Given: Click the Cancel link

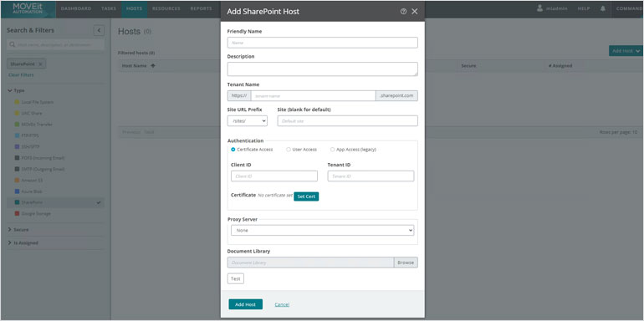Looking at the screenshot, I should click(x=282, y=304).
